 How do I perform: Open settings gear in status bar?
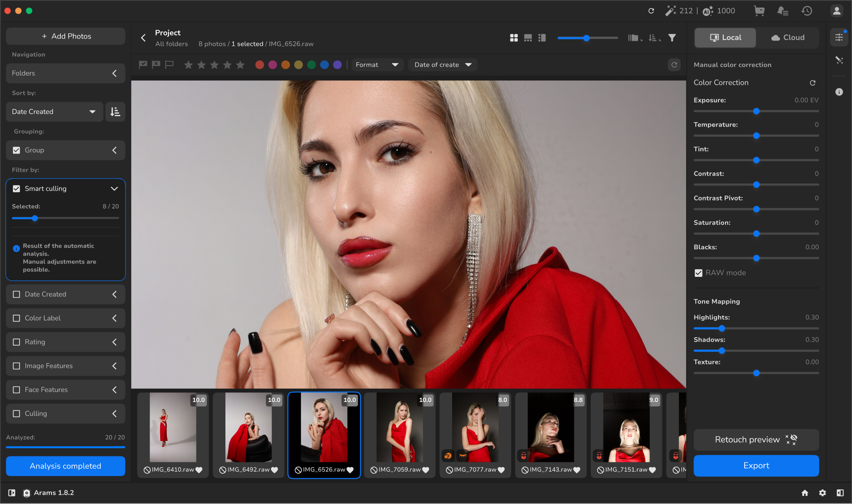click(822, 493)
